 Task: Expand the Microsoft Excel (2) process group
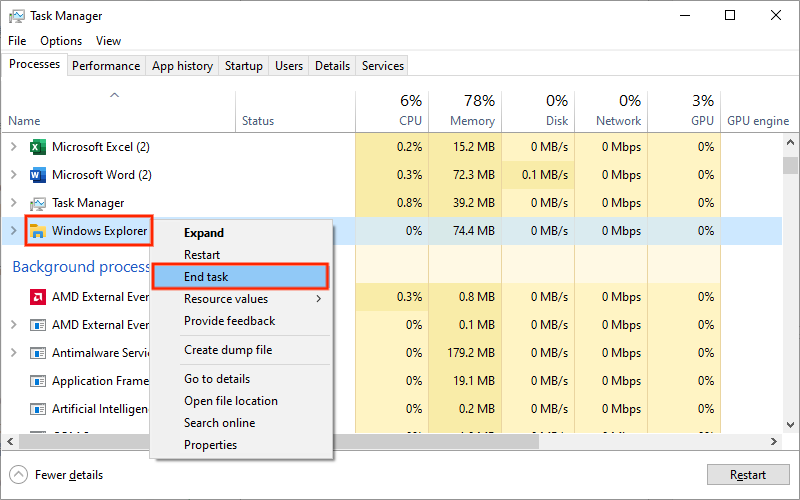[14, 147]
